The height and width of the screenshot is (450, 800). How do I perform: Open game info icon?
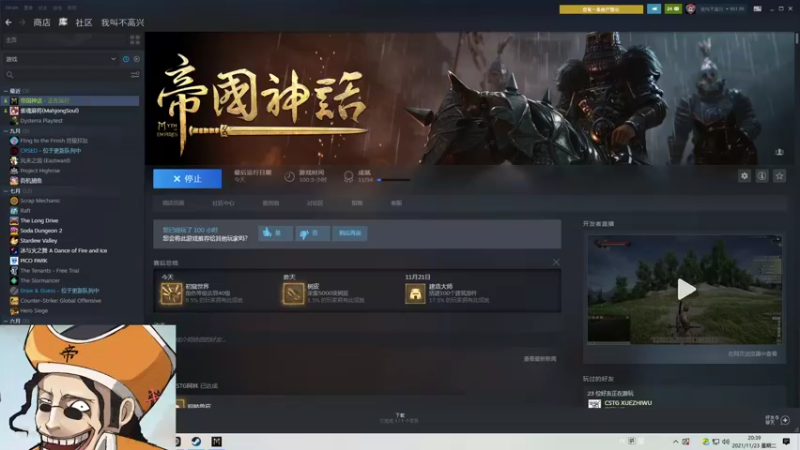(762, 176)
